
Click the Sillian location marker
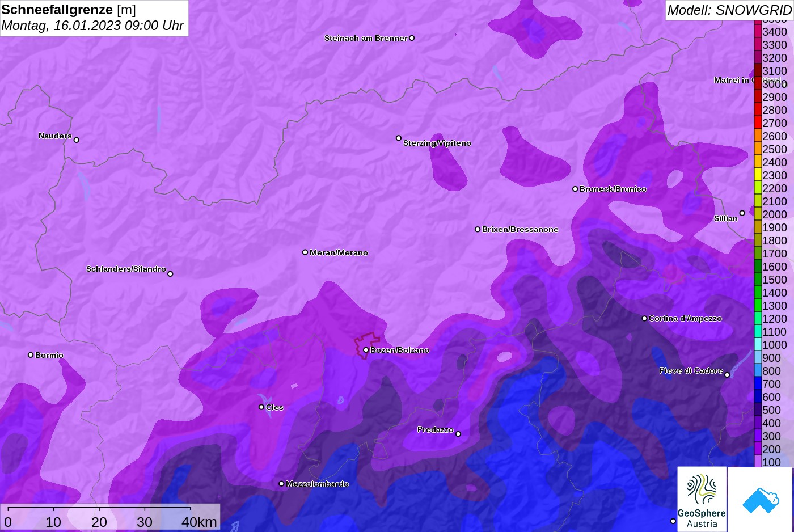point(742,213)
